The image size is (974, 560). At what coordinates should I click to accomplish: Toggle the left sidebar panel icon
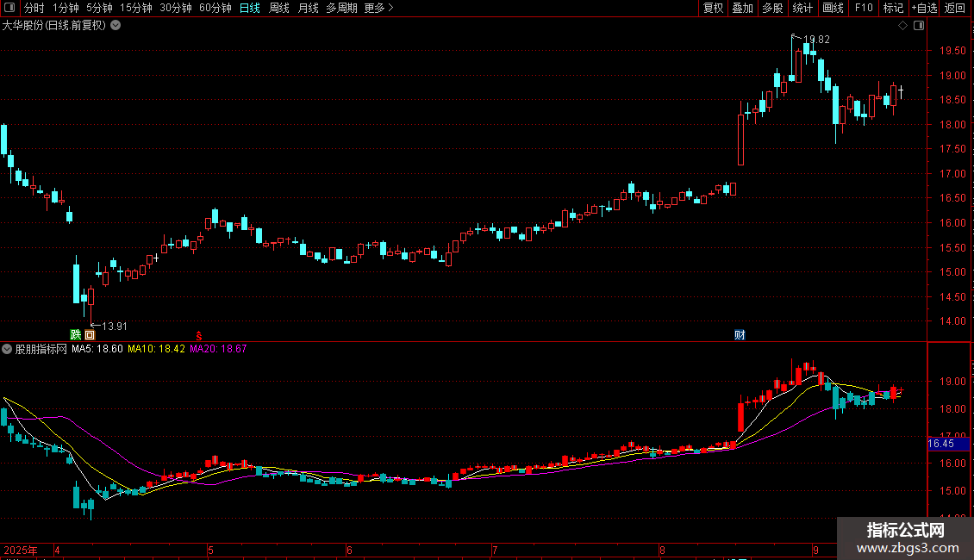[x=9, y=8]
